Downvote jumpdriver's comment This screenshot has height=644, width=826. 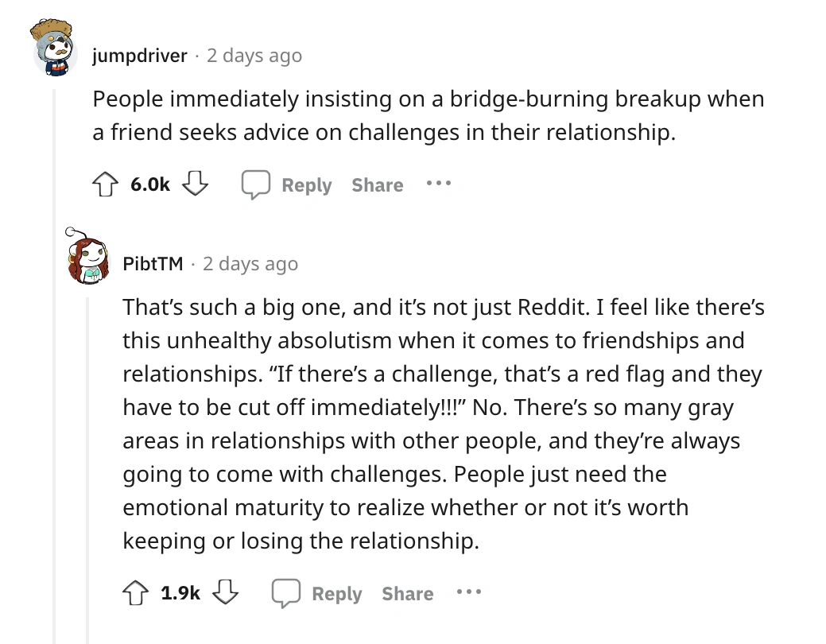pyautogui.click(x=195, y=184)
